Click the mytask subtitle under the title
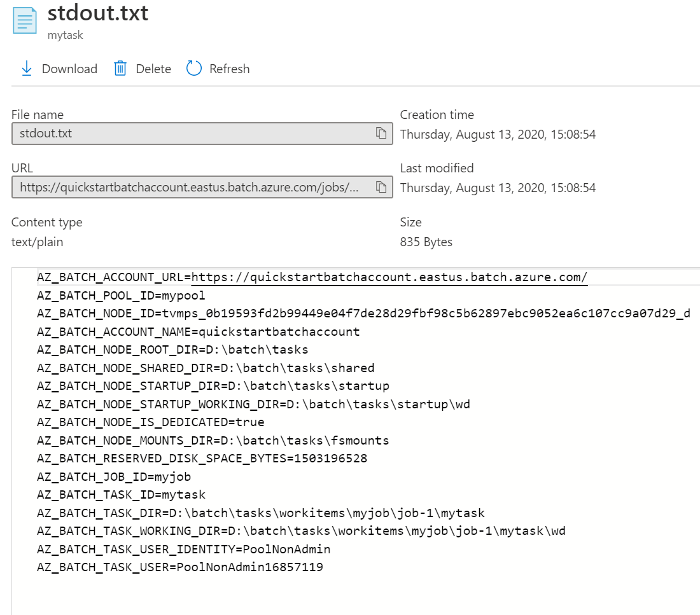The image size is (700, 615). click(65, 36)
